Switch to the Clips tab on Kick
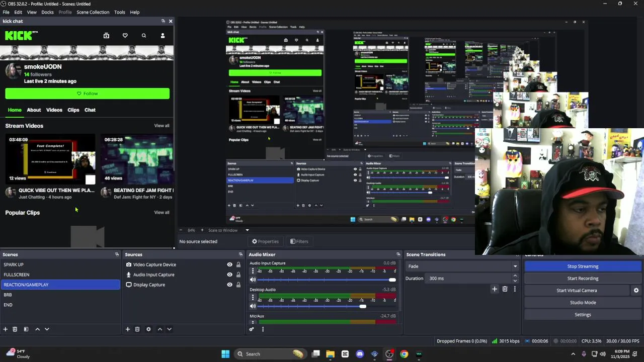 pyautogui.click(x=73, y=110)
